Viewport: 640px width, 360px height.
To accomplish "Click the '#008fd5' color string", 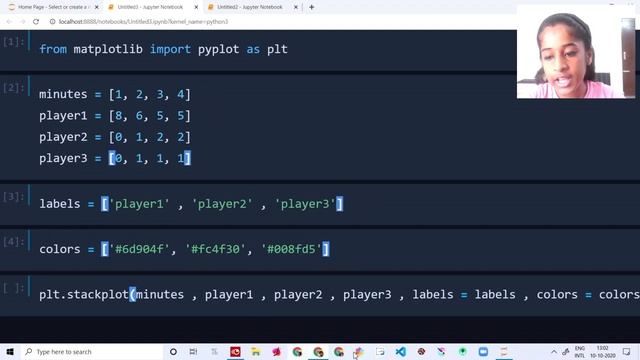I will pos(291,249).
